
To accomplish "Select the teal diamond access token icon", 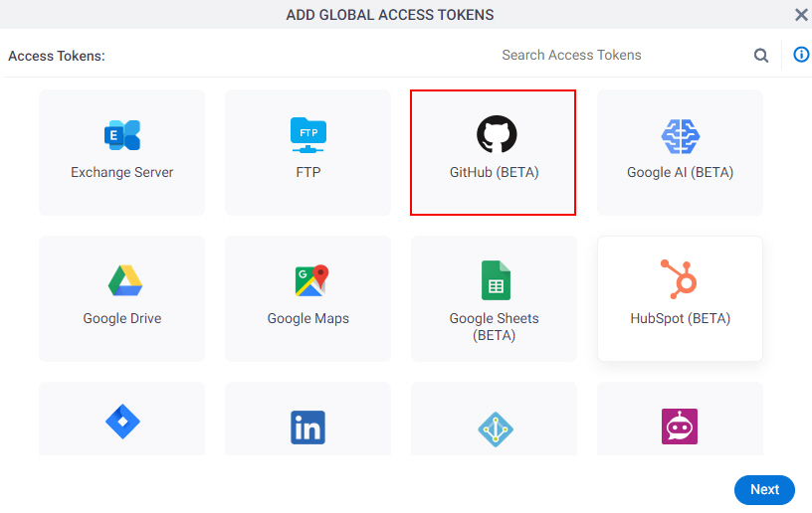I will [496, 429].
